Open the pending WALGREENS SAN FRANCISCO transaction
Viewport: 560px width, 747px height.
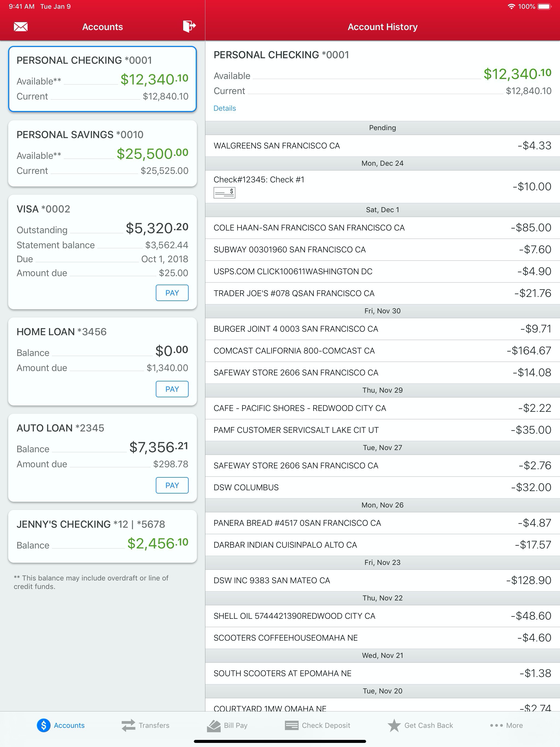pyautogui.click(x=382, y=145)
